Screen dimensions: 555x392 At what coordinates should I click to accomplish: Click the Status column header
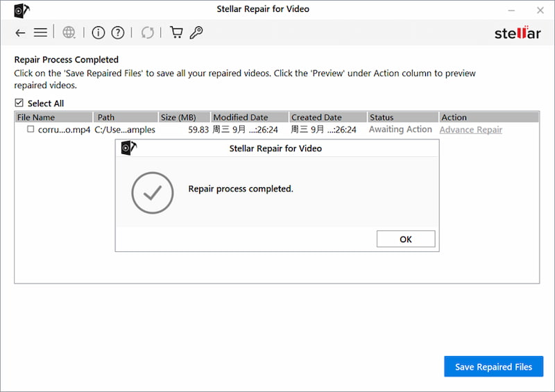(x=403, y=117)
